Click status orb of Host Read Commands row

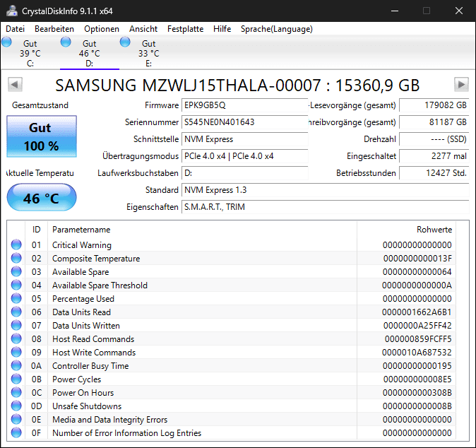point(16,338)
